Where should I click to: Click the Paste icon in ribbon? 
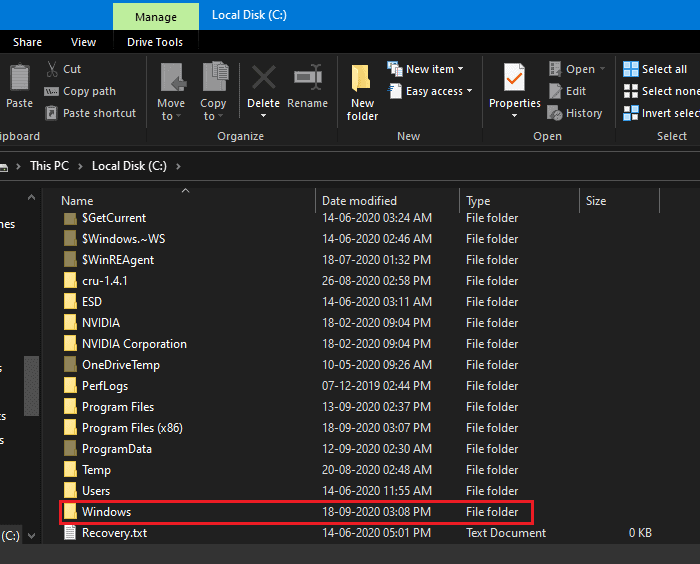[19, 79]
